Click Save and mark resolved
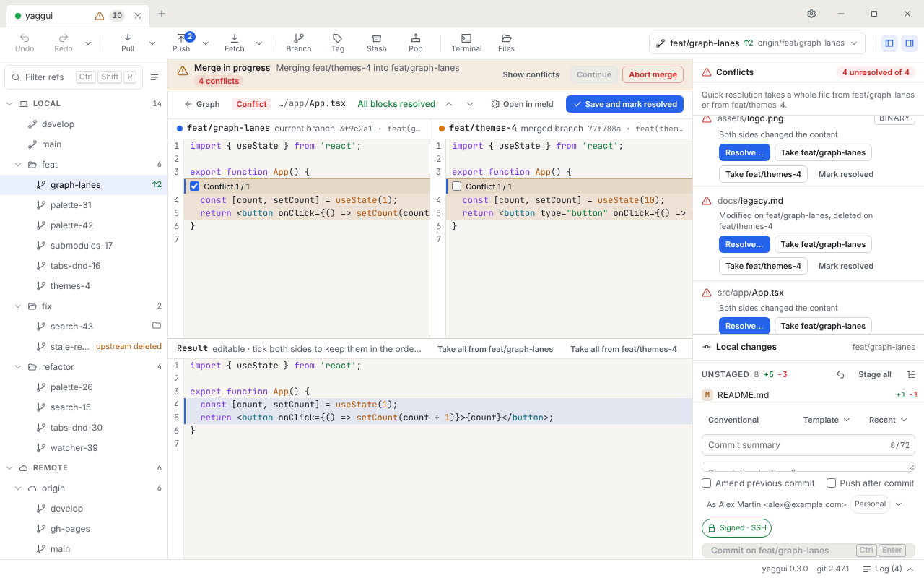Viewport: 924px width, 578px height. click(624, 104)
